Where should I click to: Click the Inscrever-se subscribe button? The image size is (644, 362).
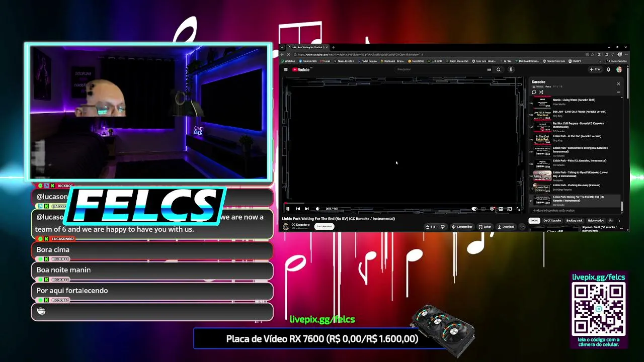coord(324,226)
